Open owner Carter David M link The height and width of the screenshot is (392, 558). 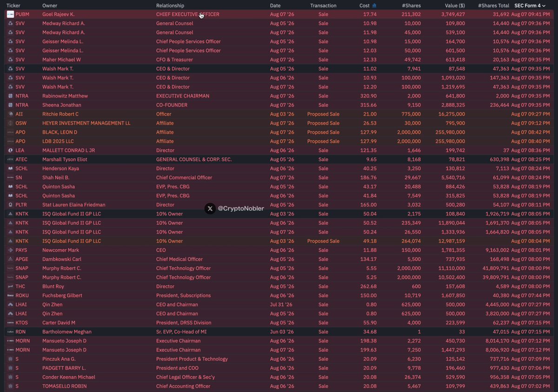click(59, 323)
